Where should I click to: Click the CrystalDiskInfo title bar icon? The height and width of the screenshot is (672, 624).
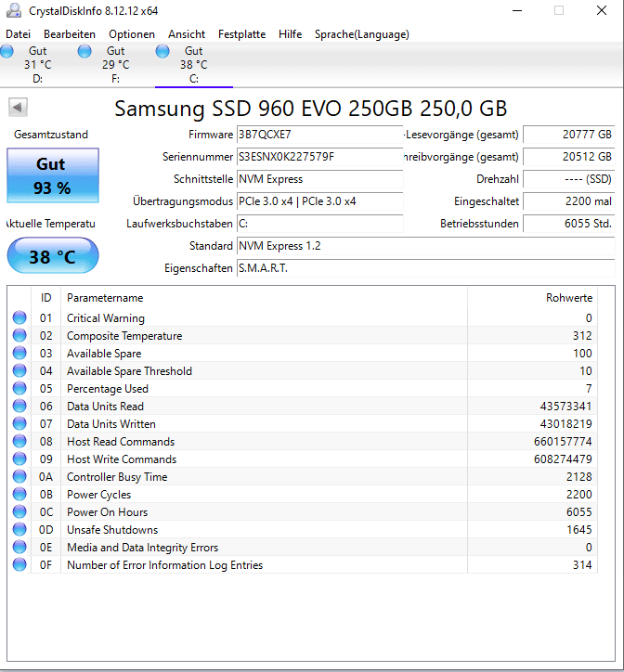14,10
